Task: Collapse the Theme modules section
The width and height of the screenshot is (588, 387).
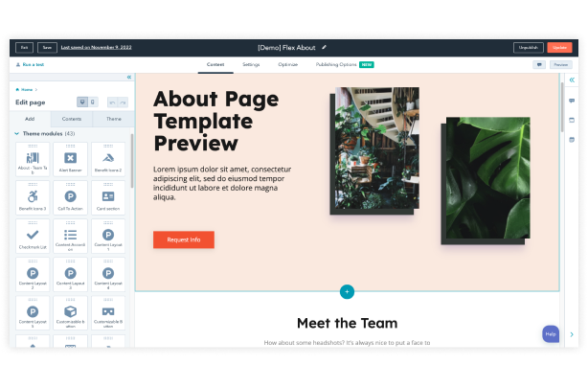Action: (17, 133)
